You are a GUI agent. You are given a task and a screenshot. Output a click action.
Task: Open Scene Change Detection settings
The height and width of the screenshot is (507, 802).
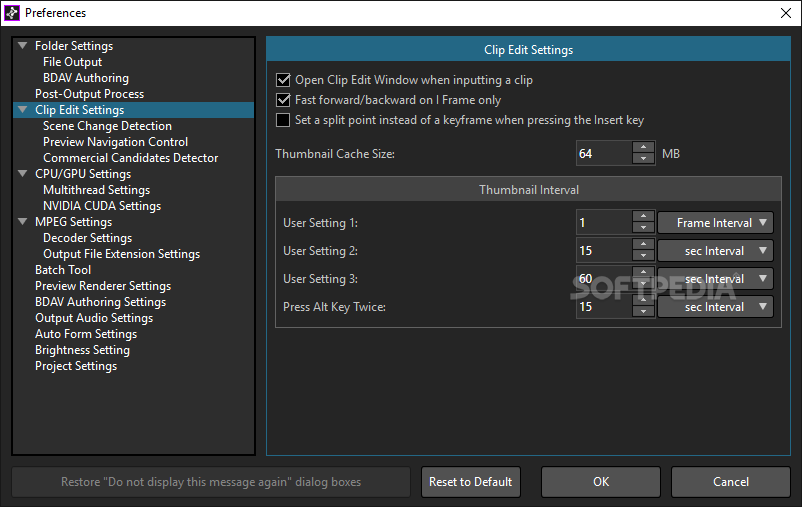coord(107,126)
